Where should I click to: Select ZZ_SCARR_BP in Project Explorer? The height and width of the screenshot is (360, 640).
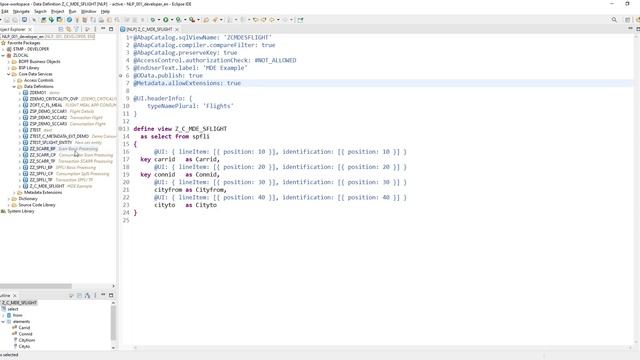(x=42, y=149)
